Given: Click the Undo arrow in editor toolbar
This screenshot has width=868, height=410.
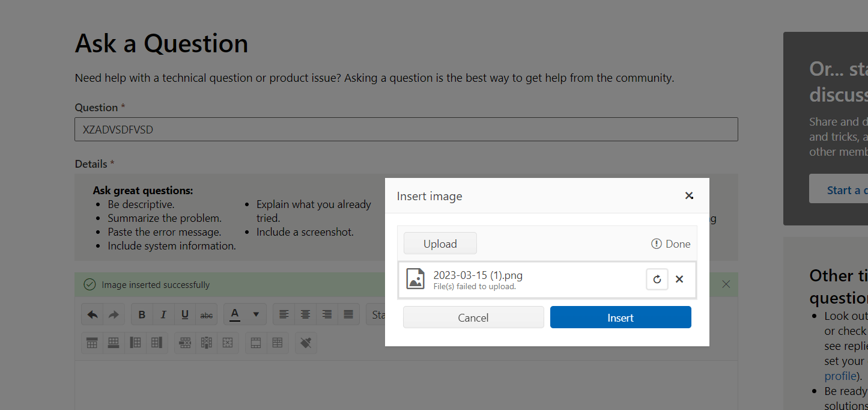Looking at the screenshot, I should [93, 314].
